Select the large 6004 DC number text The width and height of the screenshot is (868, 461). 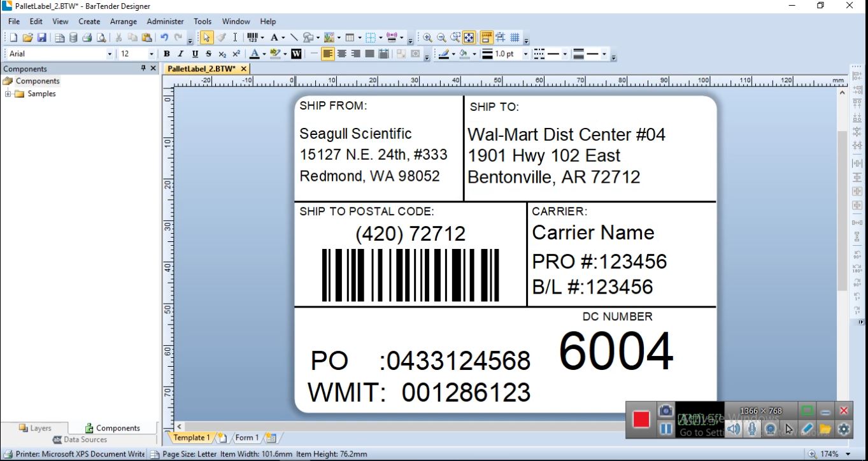coord(616,352)
